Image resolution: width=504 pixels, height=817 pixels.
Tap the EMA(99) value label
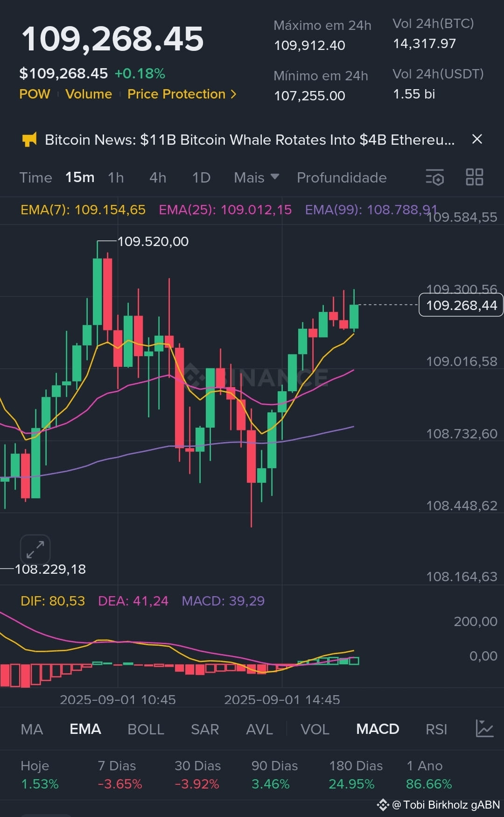coord(371,210)
